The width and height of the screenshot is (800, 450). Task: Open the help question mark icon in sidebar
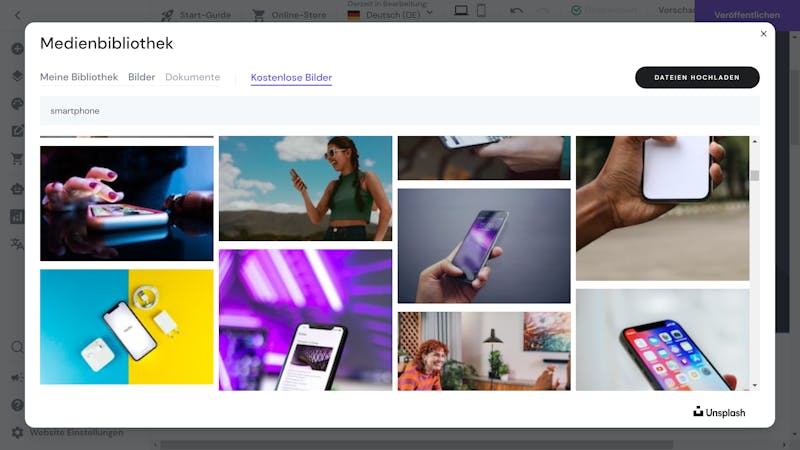coord(17,405)
